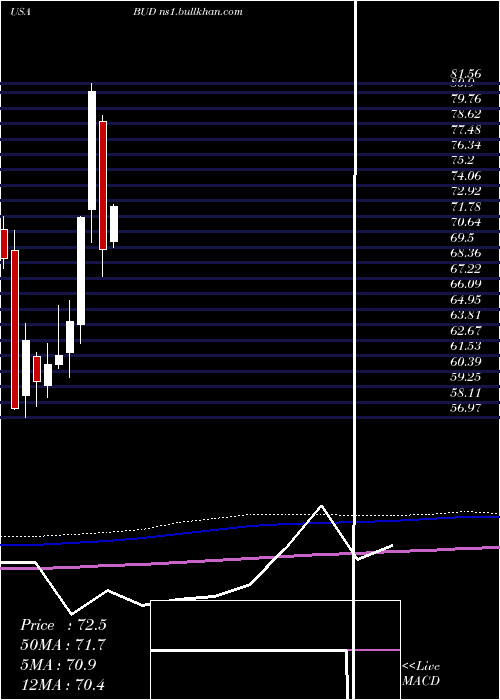Click the 70.64 price label
This screenshot has height=700, width=500.
(466, 222)
